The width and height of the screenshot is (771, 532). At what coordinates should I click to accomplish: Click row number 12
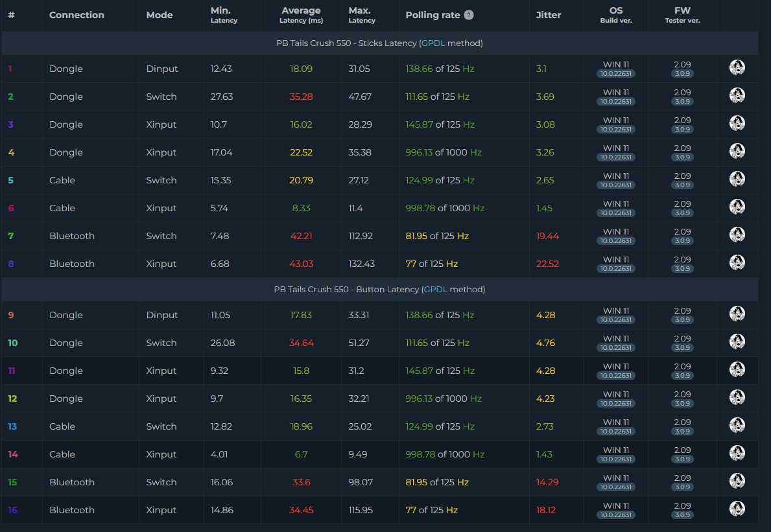coord(12,399)
